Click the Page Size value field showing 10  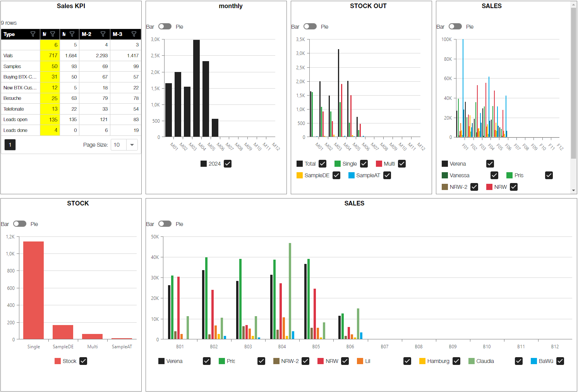(119, 145)
